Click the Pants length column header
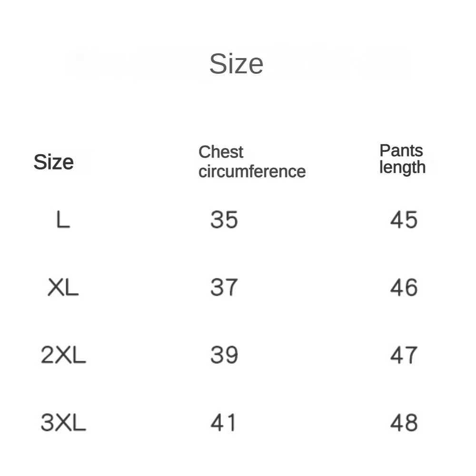 click(402, 159)
